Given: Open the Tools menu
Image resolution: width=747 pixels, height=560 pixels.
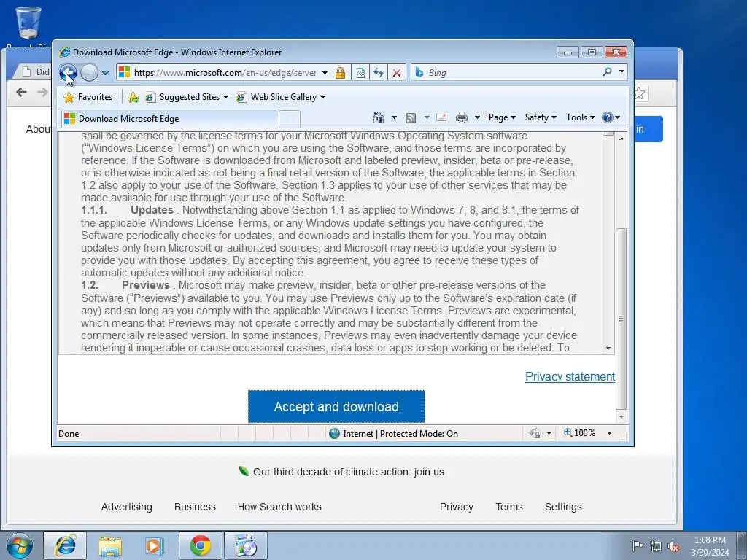Looking at the screenshot, I should (x=580, y=117).
